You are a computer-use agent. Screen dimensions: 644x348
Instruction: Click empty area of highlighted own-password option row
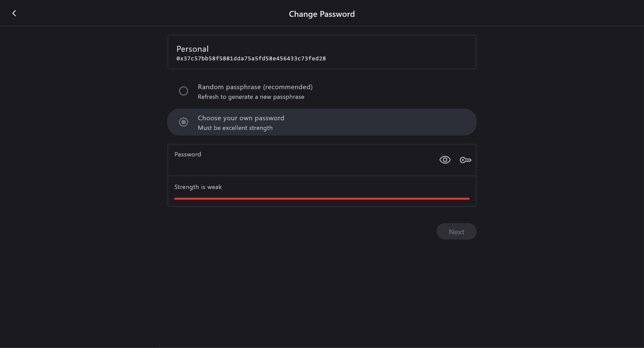[382, 122]
